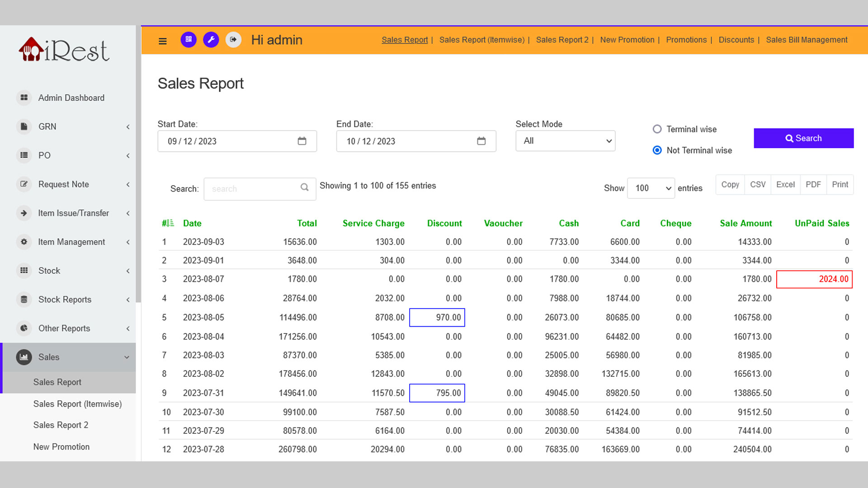Click the sidebar vertical scrollbar
This screenshot has width=868, height=488.
point(138,164)
